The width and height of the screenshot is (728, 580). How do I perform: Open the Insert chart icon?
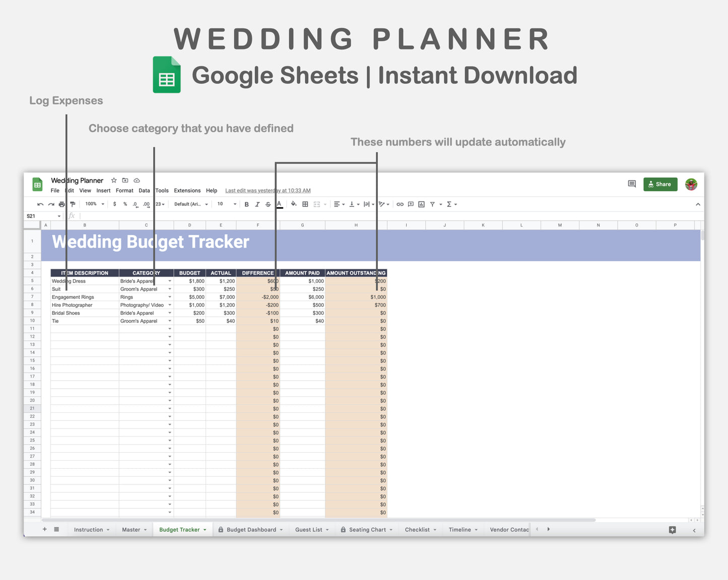point(422,204)
